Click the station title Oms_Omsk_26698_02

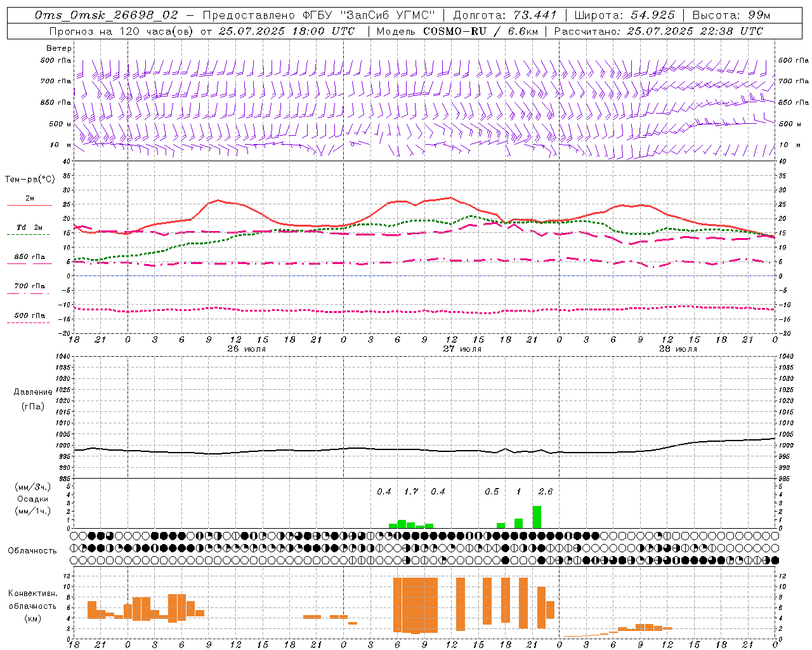(107, 15)
